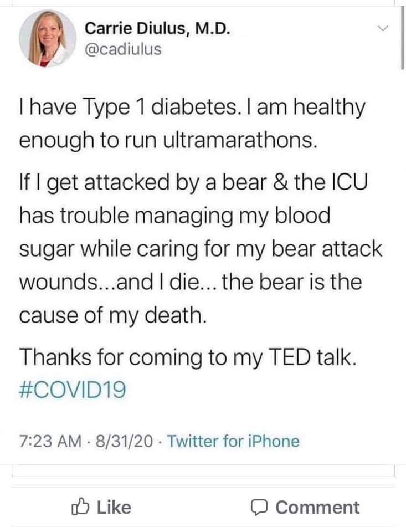Click the TED talk sentence
Image resolution: width=406 pixels, height=532 pixels.
(188, 357)
